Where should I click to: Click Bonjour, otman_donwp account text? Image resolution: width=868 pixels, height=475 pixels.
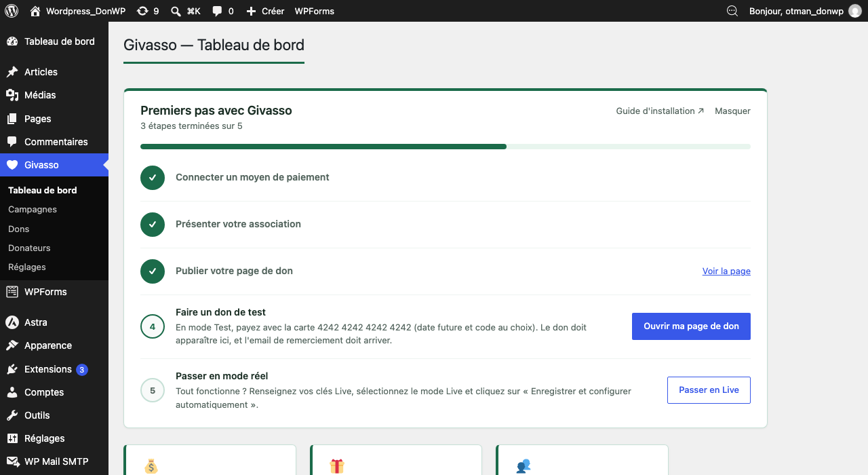(796, 11)
